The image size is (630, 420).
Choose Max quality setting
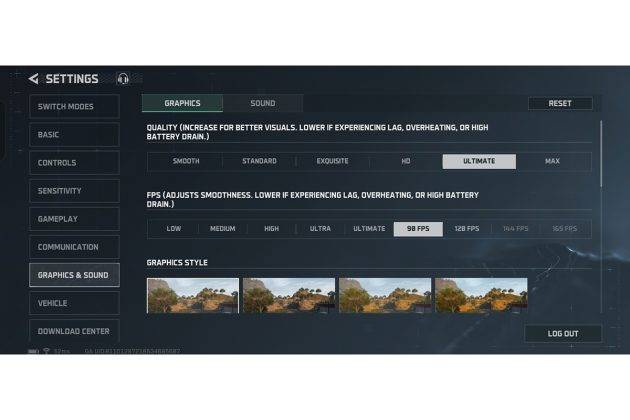point(552,161)
